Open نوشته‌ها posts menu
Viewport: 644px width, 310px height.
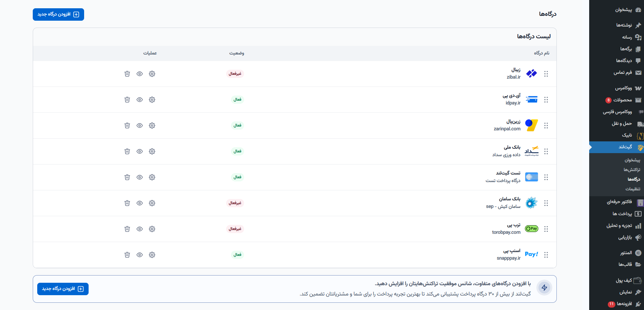pyautogui.click(x=616, y=25)
